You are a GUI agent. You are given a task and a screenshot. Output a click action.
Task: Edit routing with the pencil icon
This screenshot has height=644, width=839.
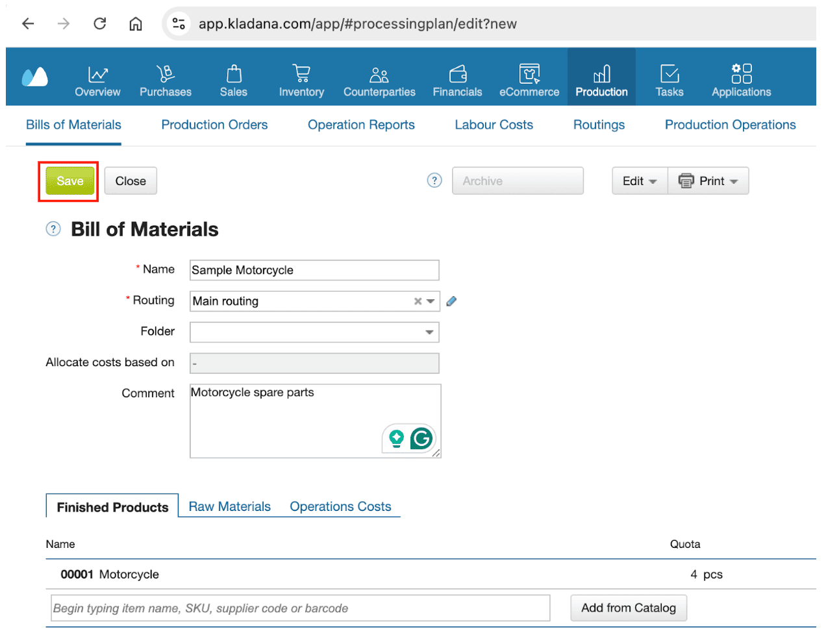coord(451,301)
